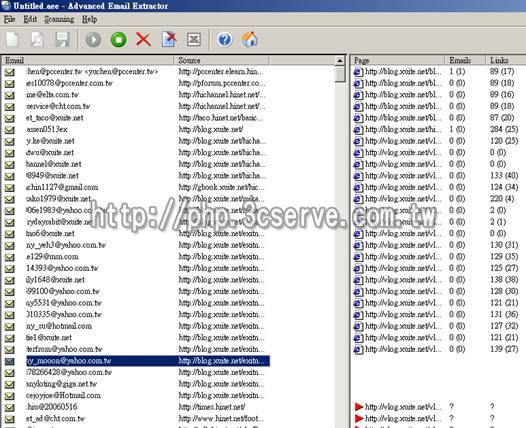Select the 78266428@yahoo.com.tw email entry
Image resolution: width=526 pixels, height=428 pixels.
coord(69,373)
